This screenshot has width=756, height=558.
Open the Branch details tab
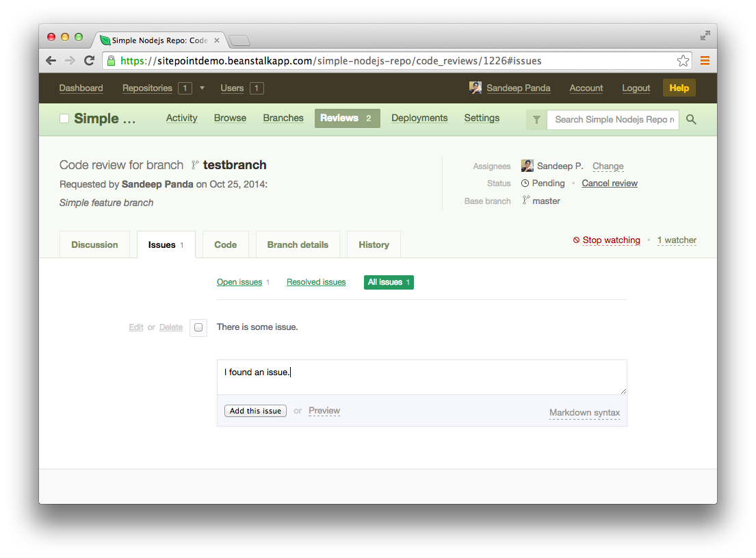pos(298,244)
